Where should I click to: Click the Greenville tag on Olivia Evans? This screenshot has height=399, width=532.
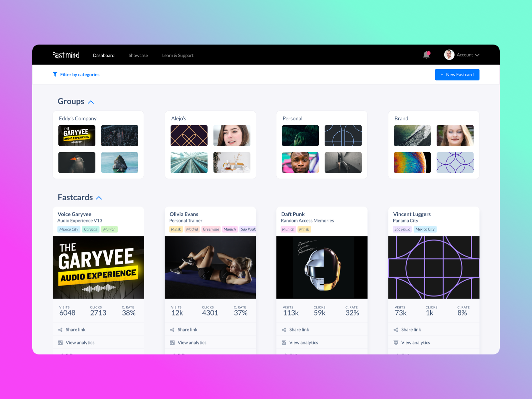pos(211,229)
